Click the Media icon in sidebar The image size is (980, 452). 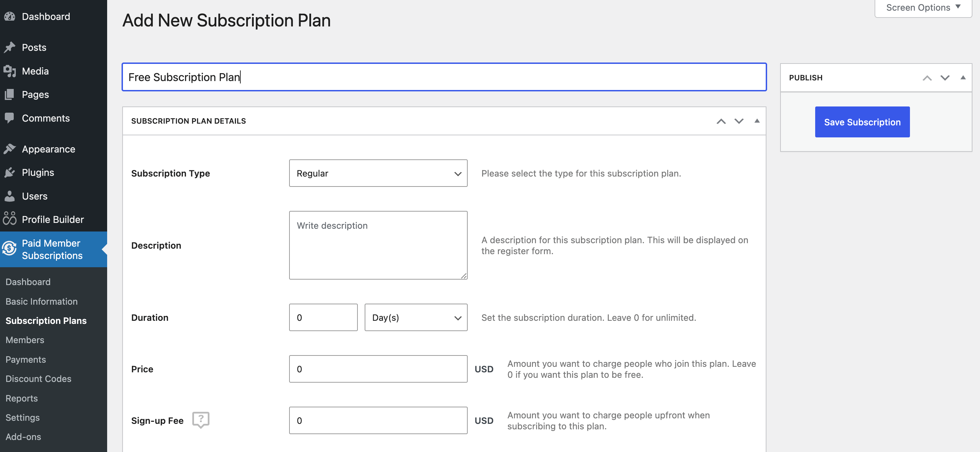[10, 71]
